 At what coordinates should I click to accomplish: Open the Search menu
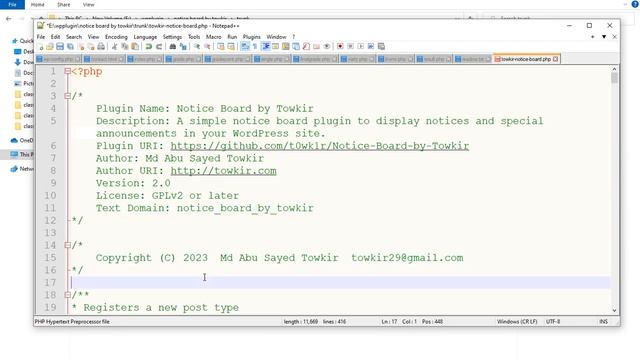[x=74, y=37]
